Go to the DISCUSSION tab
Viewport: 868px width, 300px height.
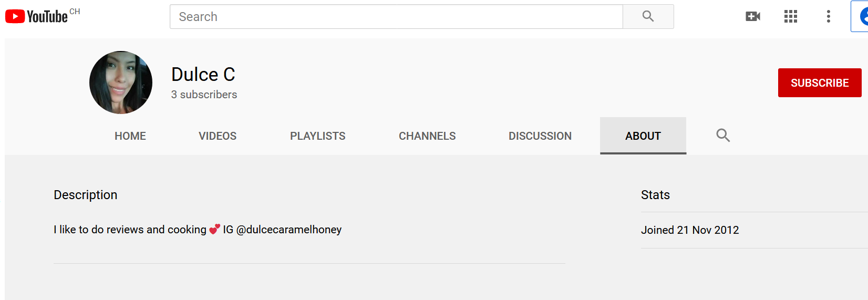pyautogui.click(x=540, y=136)
